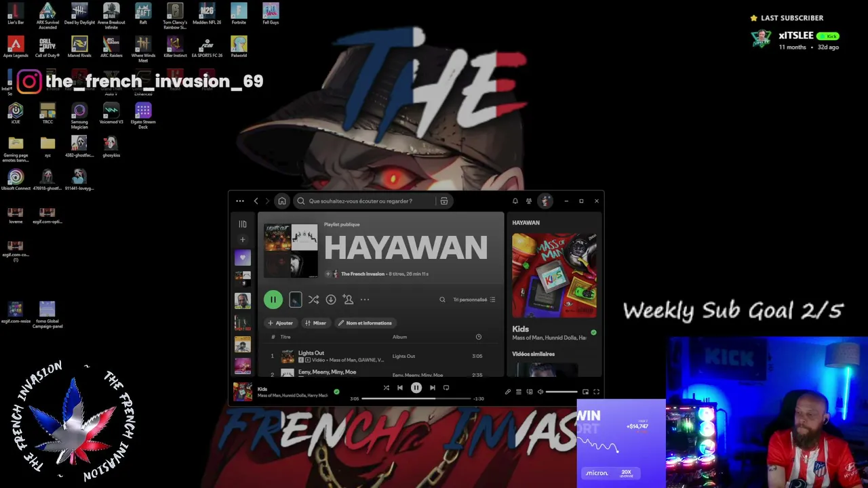Click the Nom et informations button
The image size is (868, 488).
(365, 323)
